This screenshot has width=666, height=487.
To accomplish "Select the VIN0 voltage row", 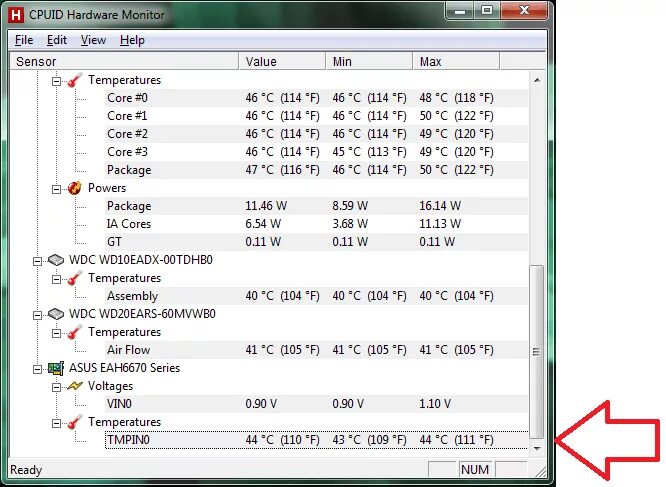I will 316,404.
